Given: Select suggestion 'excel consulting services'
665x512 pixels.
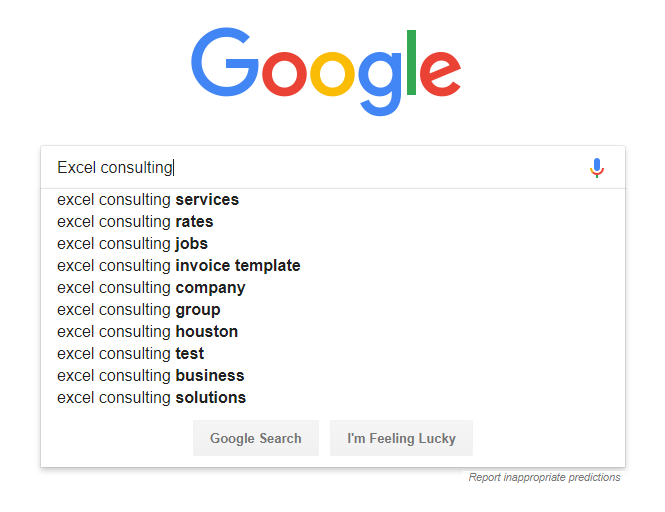Looking at the screenshot, I should point(333,200).
